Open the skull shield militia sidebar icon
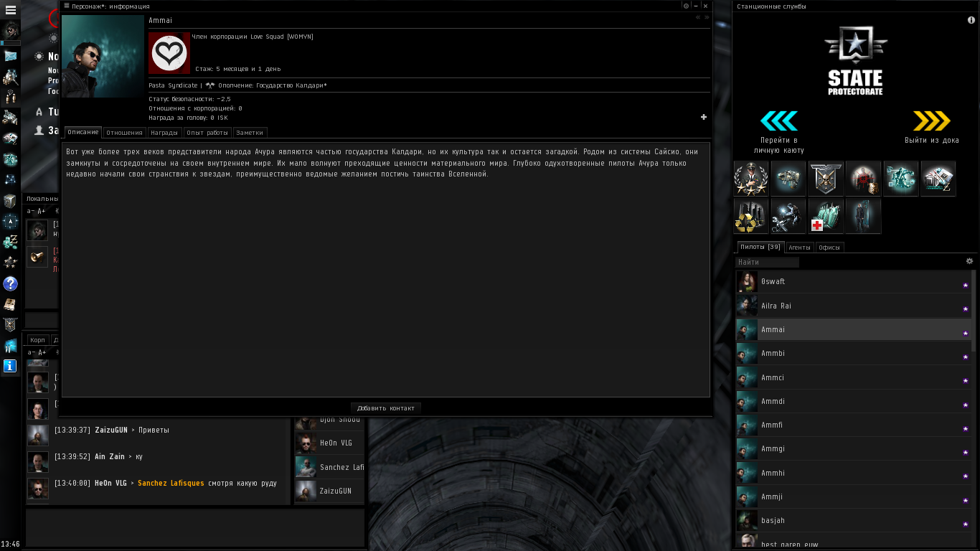This screenshot has width=980, height=551. click(10, 325)
